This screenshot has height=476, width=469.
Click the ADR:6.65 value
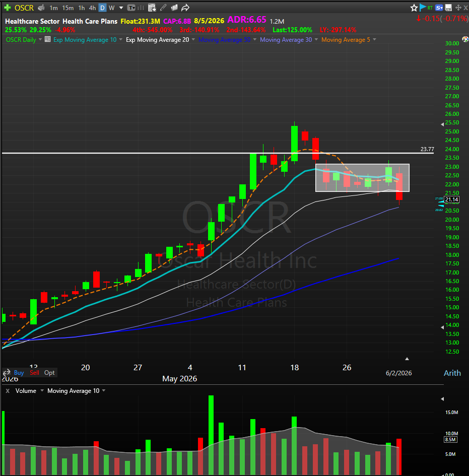pyautogui.click(x=247, y=20)
